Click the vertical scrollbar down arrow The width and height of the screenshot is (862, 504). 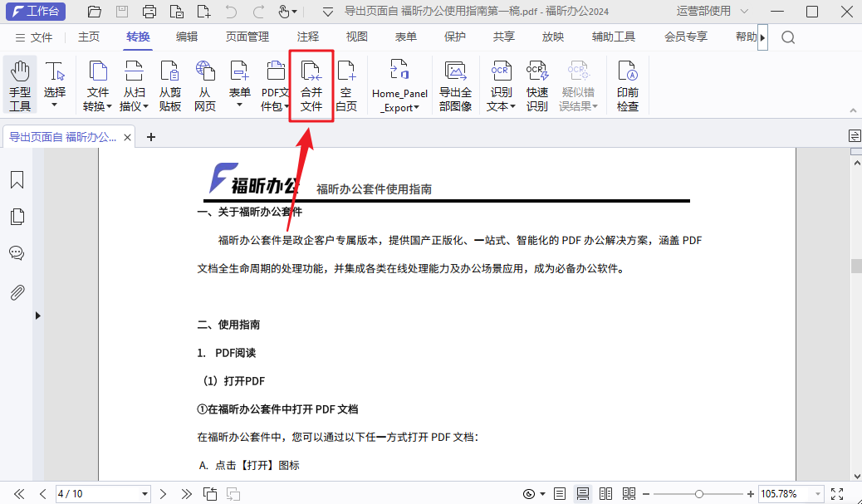coord(856,476)
